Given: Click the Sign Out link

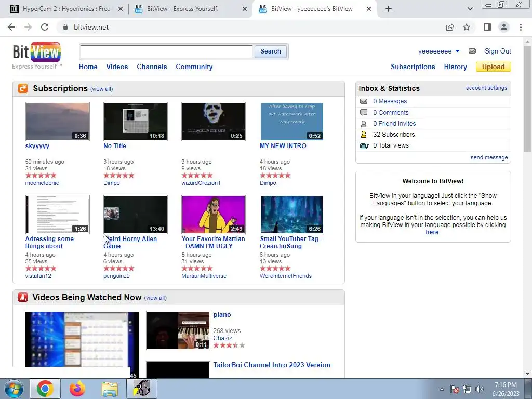Looking at the screenshot, I should tap(498, 51).
